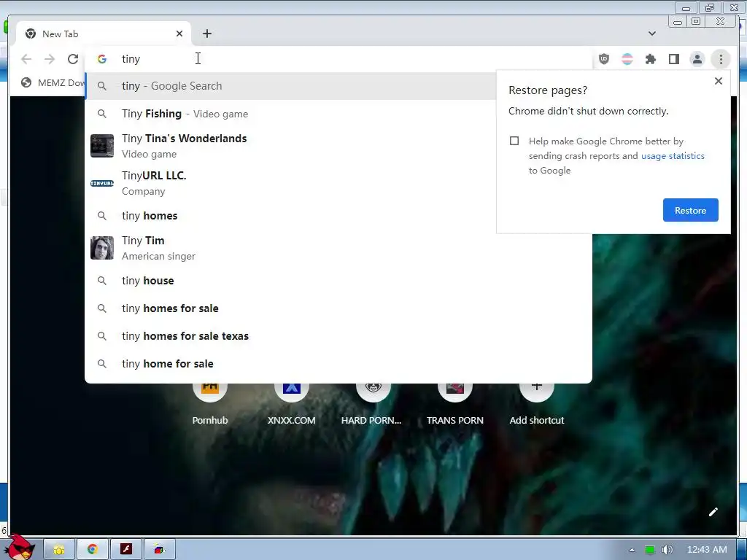This screenshot has height=560, width=747.
Task: Click the Chrome icon in taskbar
Action: coord(93,550)
